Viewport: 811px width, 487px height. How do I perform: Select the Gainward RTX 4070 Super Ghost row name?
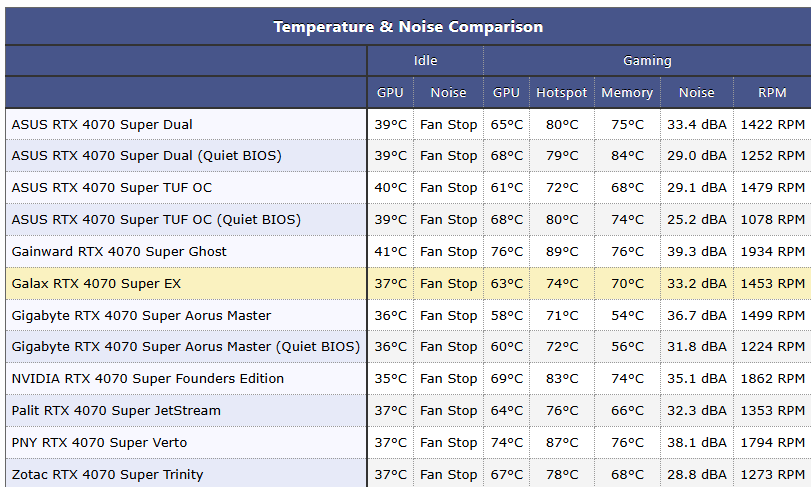[119, 251]
